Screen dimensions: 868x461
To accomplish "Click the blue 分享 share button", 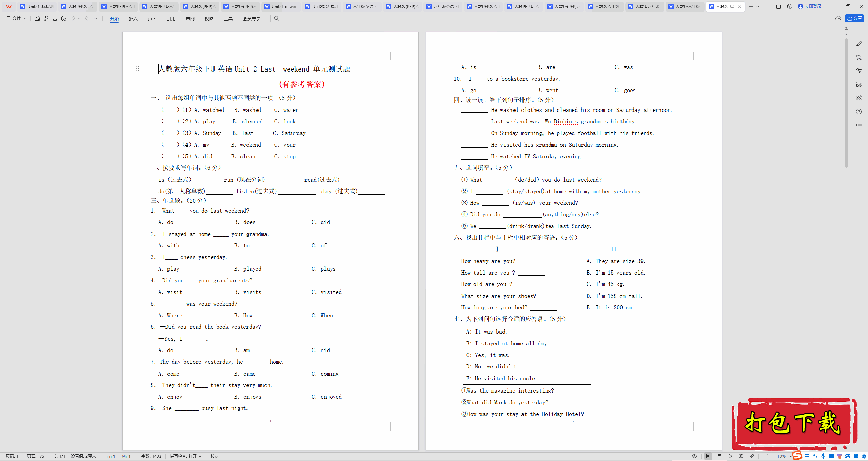I will [854, 18].
